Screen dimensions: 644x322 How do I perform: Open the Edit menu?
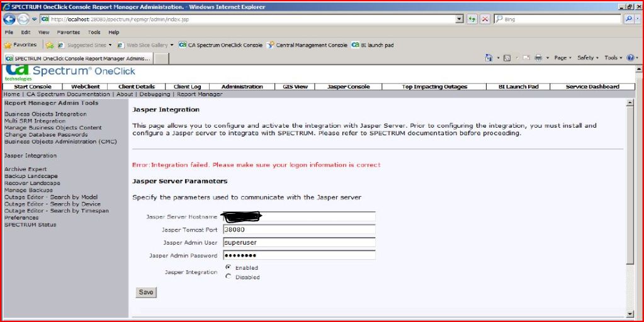point(26,32)
